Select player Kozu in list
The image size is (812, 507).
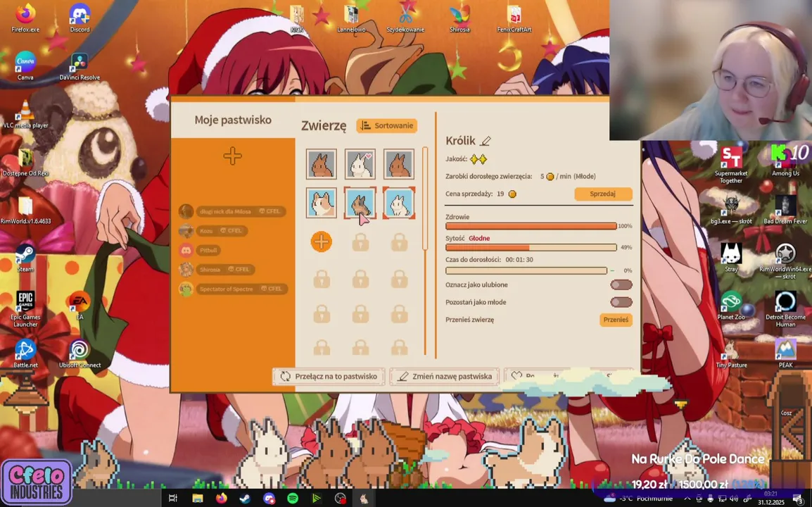[213, 231]
